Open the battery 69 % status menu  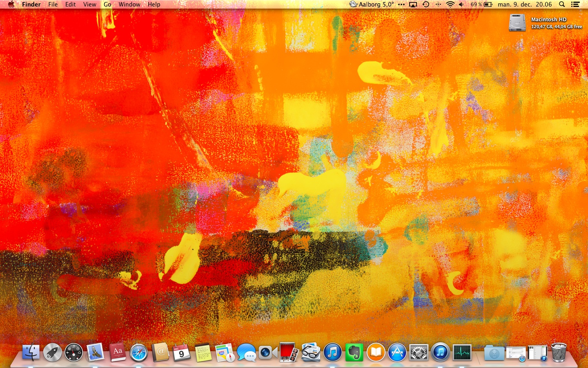coord(481,4)
